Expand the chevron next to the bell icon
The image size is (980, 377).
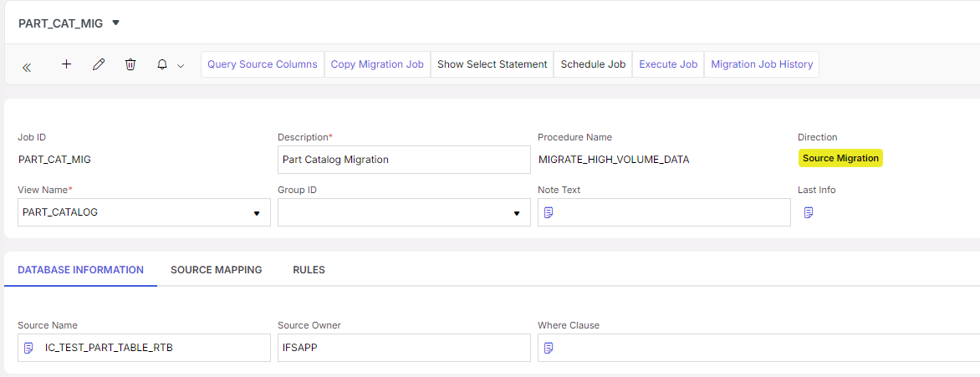pyautogui.click(x=181, y=66)
